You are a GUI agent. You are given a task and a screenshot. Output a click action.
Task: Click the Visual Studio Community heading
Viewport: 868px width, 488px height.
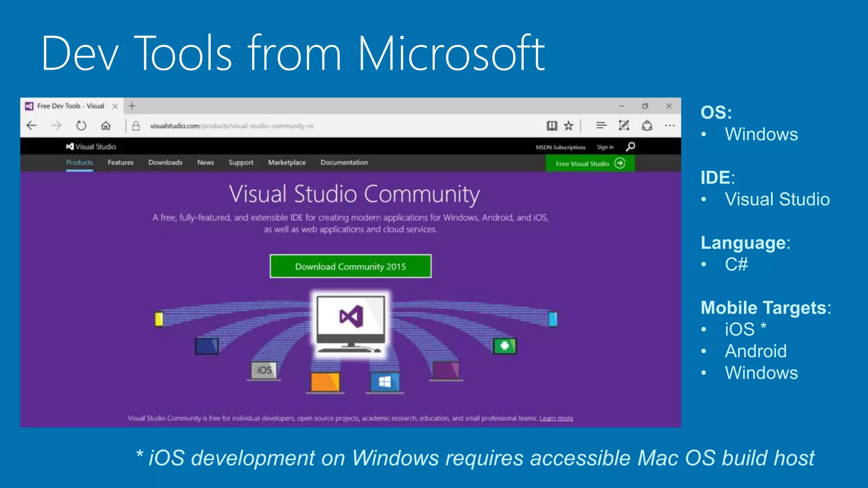tap(354, 194)
